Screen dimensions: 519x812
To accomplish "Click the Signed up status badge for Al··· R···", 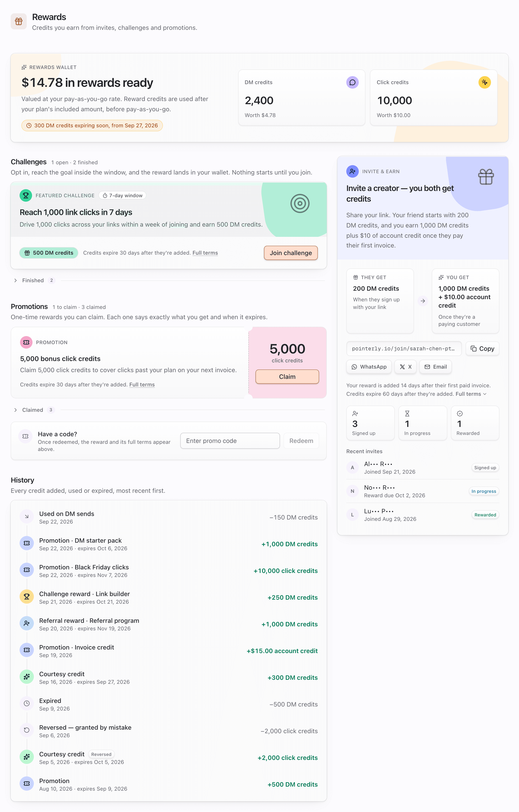I will pos(485,468).
